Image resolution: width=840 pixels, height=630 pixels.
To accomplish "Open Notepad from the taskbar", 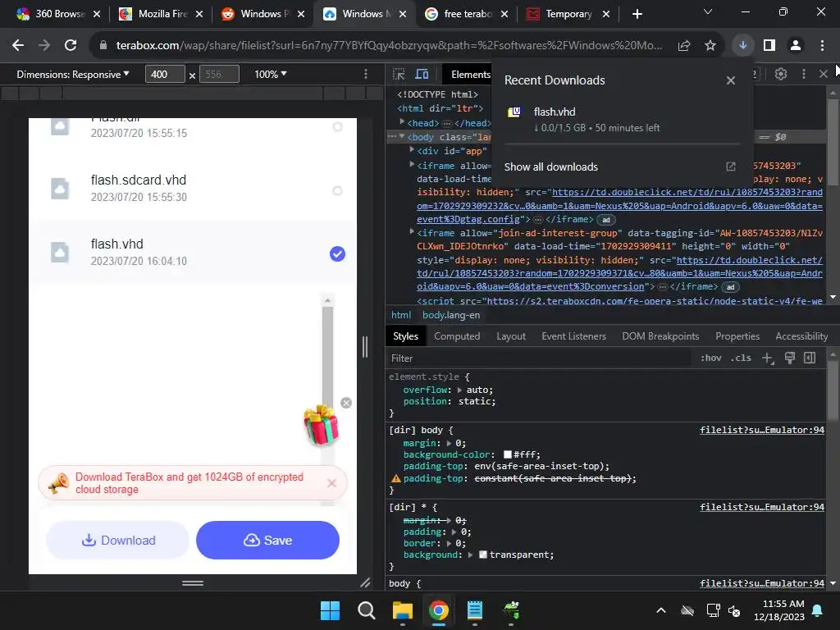I will [x=475, y=610].
